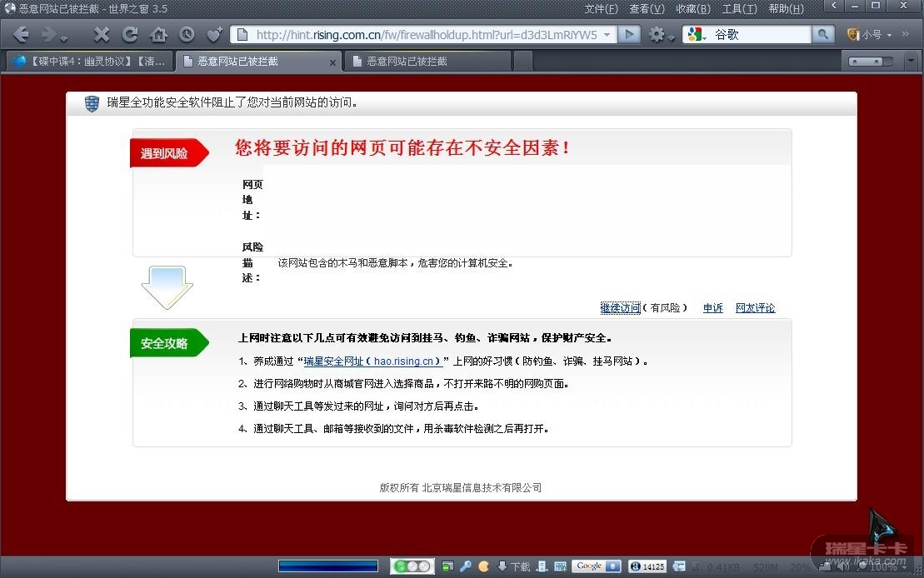Close the active 恶意网站已被拦截 tab
Image resolution: width=924 pixels, height=578 pixels.
(332, 62)
